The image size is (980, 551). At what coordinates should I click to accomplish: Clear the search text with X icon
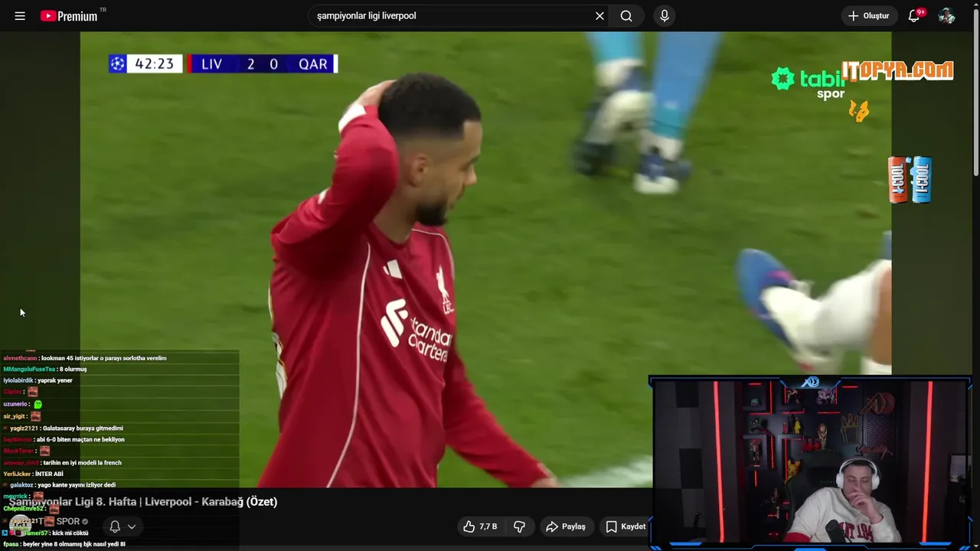click(x=599, y=16)
